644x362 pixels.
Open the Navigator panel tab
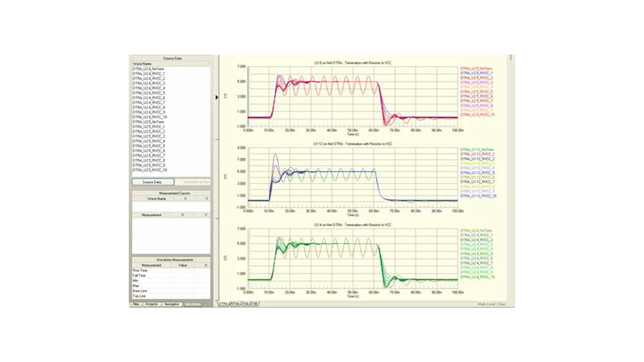click(172, 304)
